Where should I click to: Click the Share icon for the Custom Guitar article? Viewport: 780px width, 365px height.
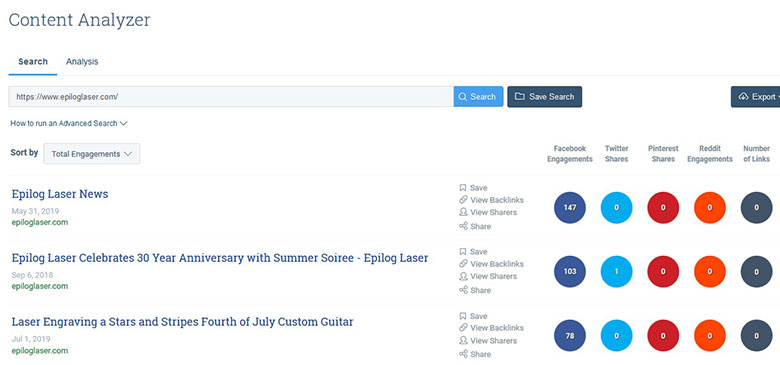pyautogui.click(x=463, y=354)
